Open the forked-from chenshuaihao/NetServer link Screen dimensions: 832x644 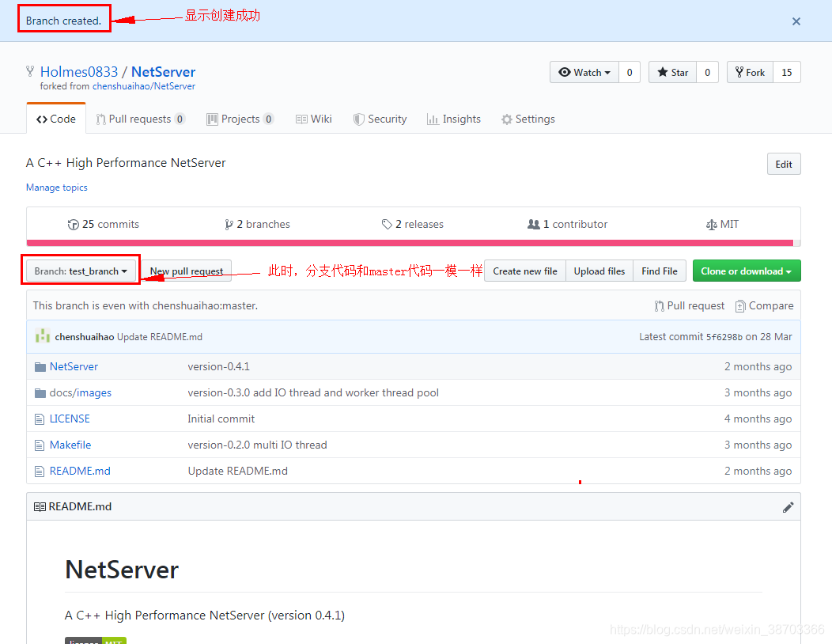(x=144, y=86)
